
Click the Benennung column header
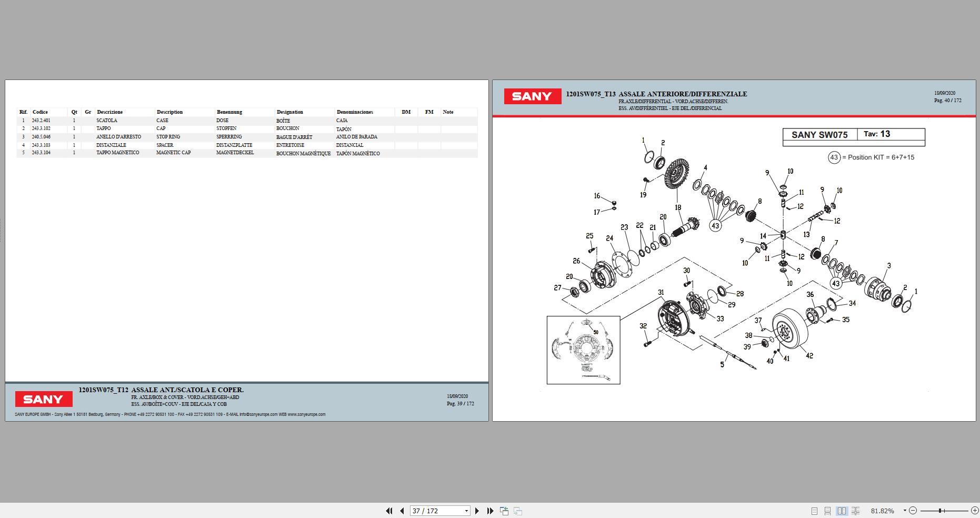point(229,112)
